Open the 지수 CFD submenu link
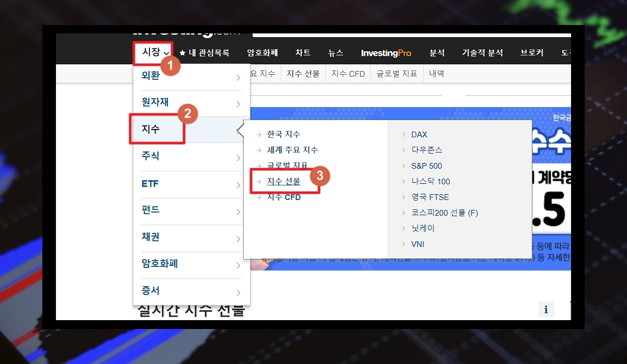 point(284,197)
